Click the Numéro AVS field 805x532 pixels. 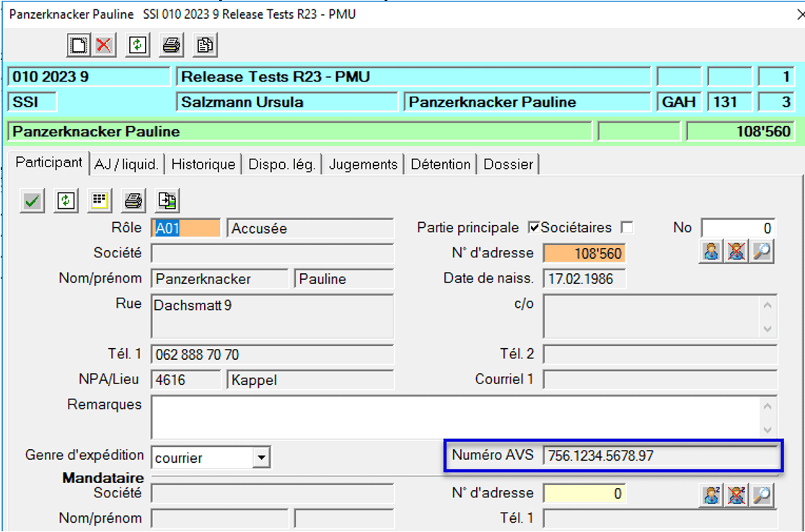pyautogui.click(x=660, y=455)
